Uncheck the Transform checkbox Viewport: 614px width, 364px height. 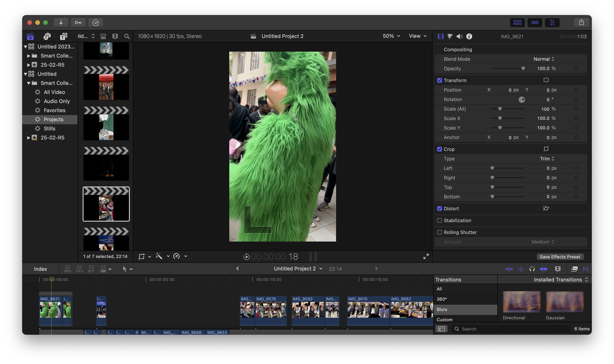pyautogui.click(x=439, y=80)
